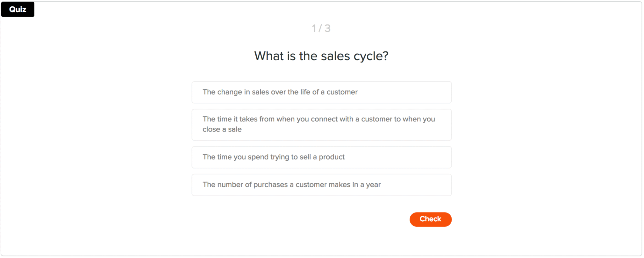The width and height of the screenshot is (644, 258).
Task: Select 'The change in sales over the life' answer
Action: pos(321,92)
